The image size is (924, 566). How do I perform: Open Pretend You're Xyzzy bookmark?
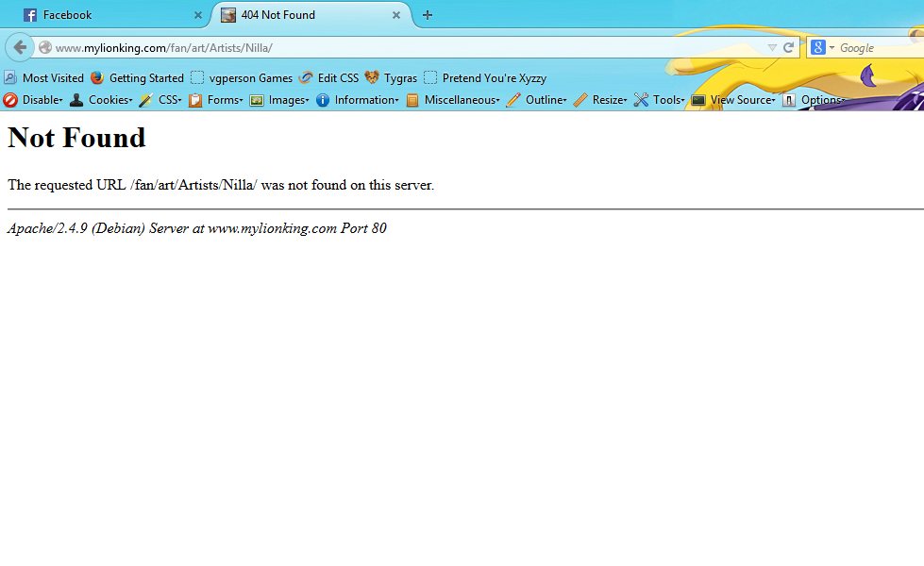point(485,78)
